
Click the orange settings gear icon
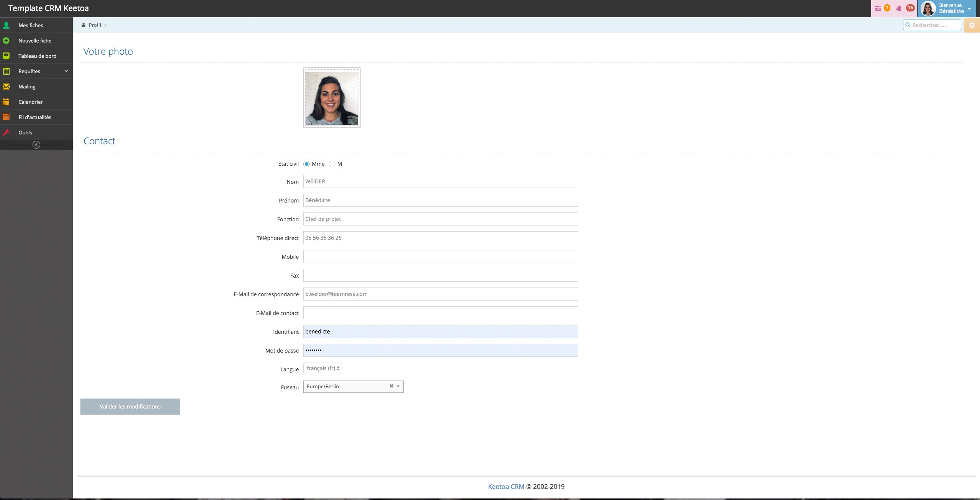[x=972, y=25]
